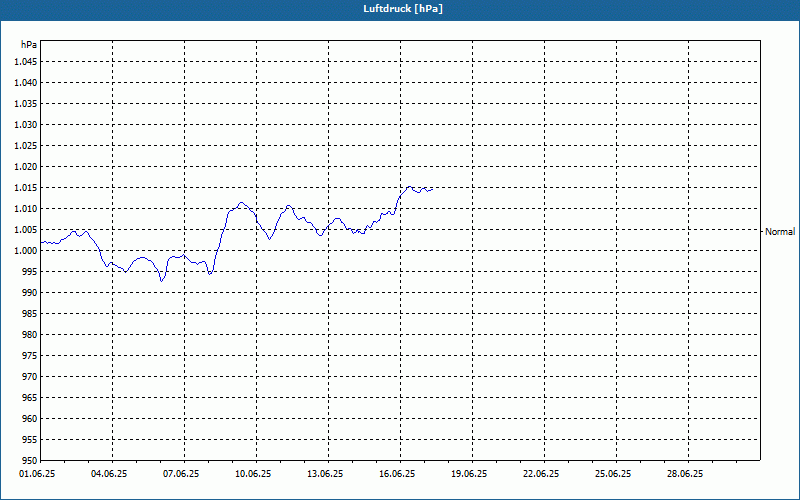
Task: Click the last data point of the blue pressure curve
Action: pyautogui.click(x=433, y=189)
